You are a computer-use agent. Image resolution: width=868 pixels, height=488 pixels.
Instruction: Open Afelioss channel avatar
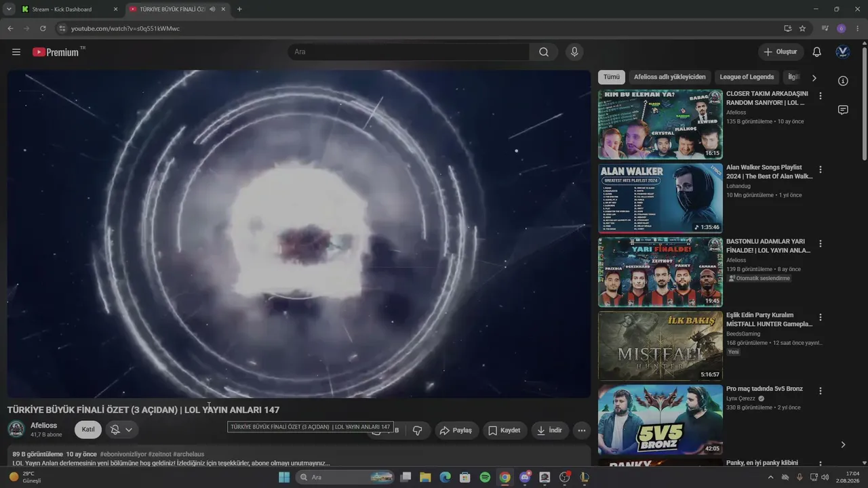[x=16, y=430]
